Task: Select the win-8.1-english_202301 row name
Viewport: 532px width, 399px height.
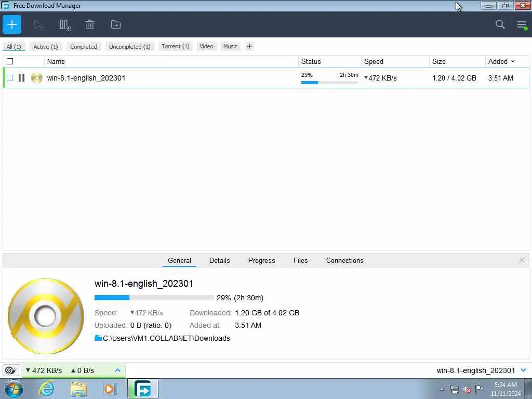Action: click(86, 78)
